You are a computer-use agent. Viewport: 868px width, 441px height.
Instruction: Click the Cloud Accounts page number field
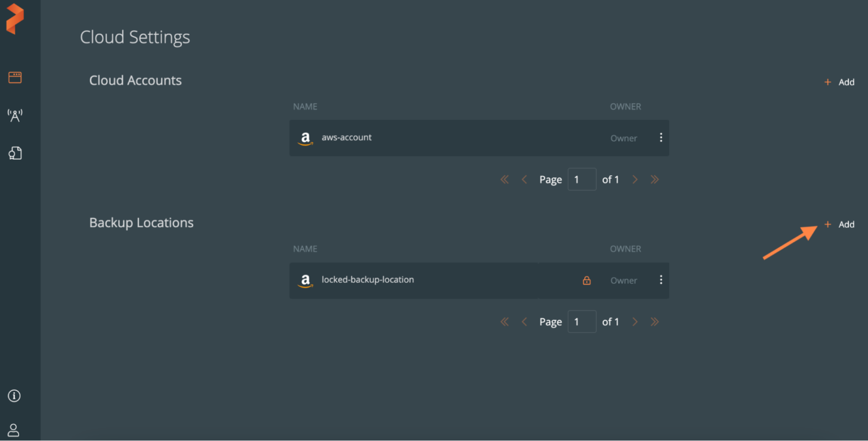tap(582, 180)
